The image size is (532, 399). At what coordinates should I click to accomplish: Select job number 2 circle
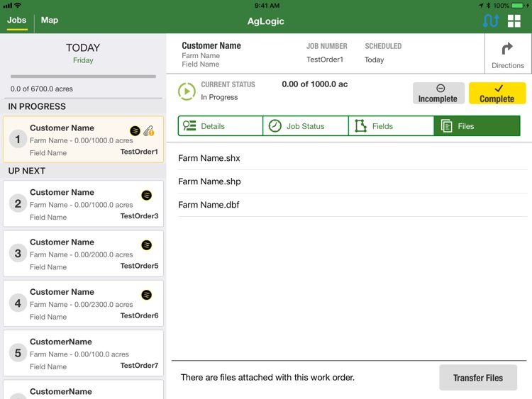18,203
